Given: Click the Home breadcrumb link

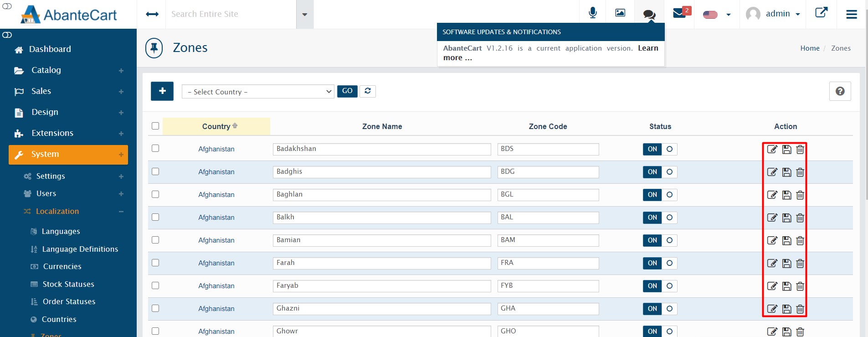Looking at the screenshot, I should [810, 48].
